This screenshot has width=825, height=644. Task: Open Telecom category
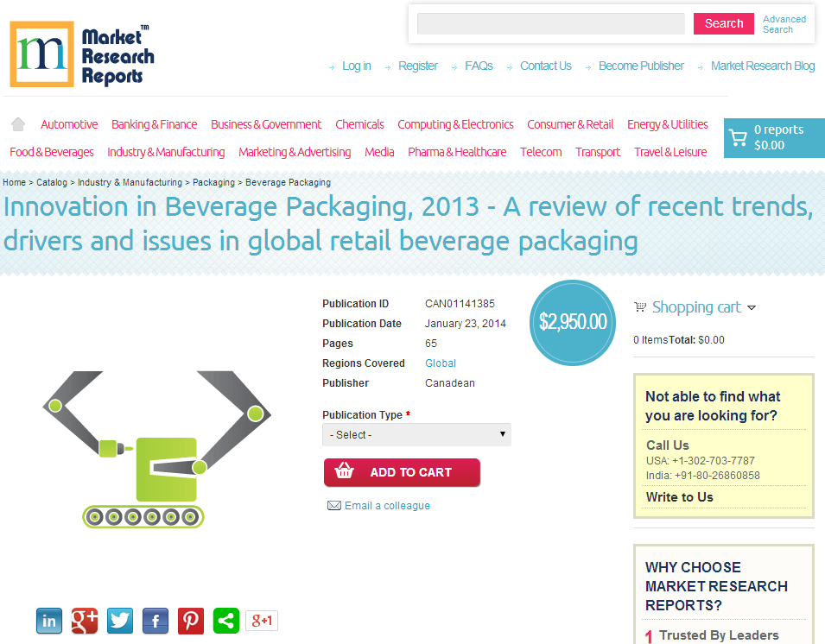click(x=541, y=153)
